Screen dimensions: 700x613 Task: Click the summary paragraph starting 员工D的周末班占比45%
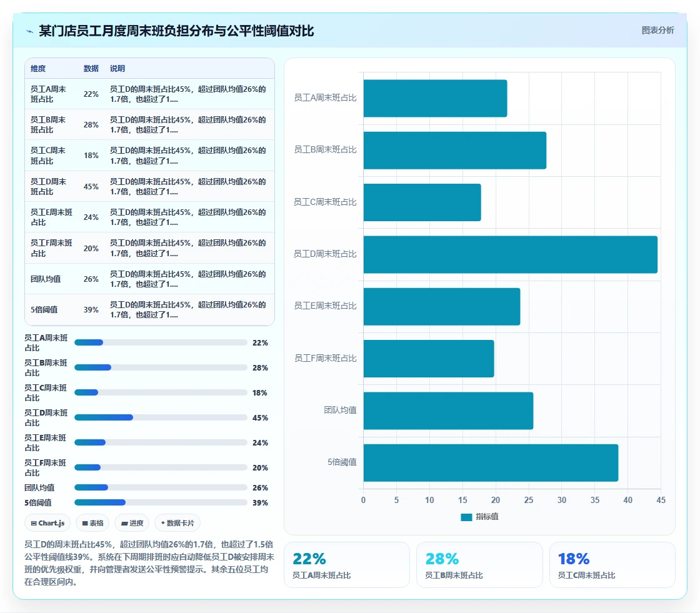coord(149,563)
